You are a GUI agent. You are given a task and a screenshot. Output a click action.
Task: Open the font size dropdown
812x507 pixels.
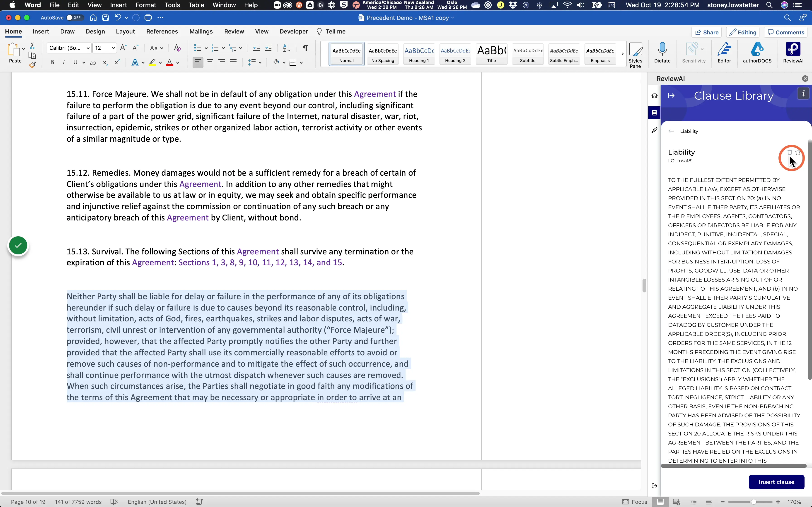pyautogui.click(x=114, y=48)
